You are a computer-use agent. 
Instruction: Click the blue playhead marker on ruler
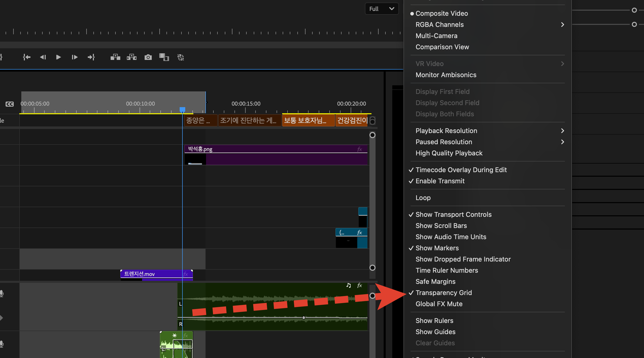(182, 110)
